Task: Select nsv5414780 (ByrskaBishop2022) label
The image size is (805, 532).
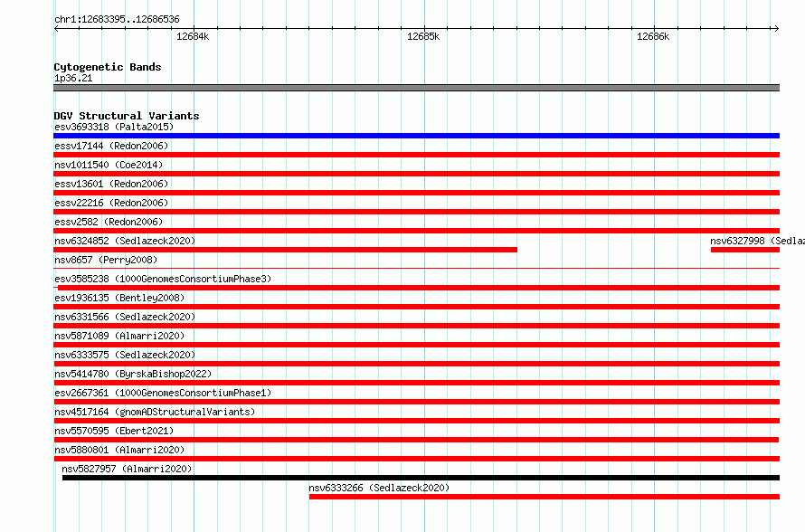Action: click(x=133, y=374)
